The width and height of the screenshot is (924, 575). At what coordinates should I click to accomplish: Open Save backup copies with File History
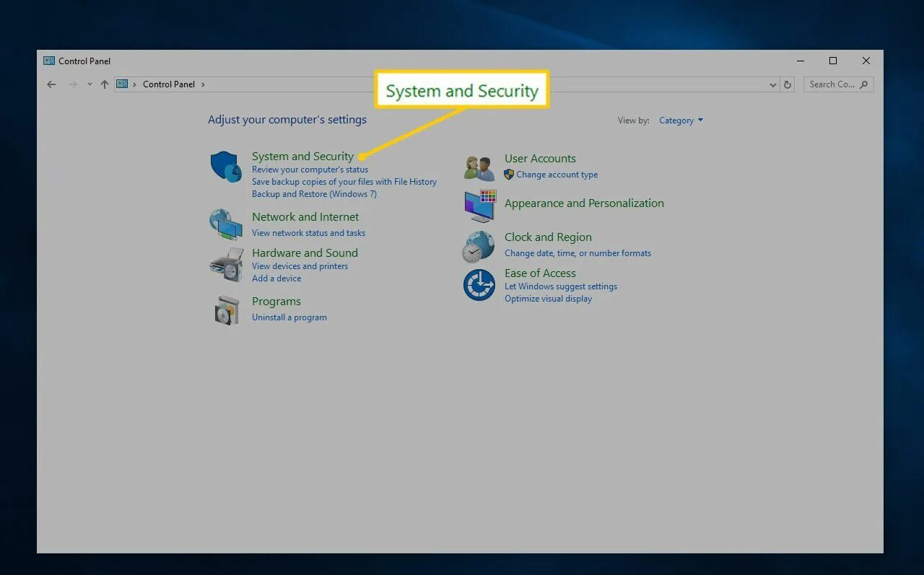coord(344,182)
